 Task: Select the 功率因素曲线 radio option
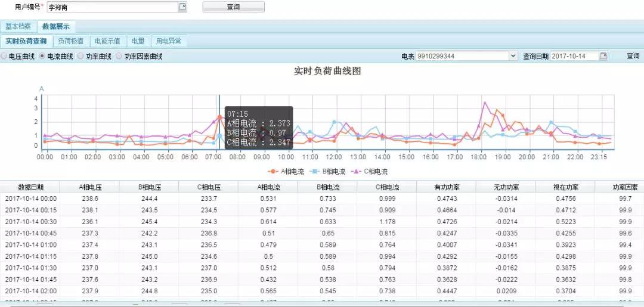(x=119, y=56)
